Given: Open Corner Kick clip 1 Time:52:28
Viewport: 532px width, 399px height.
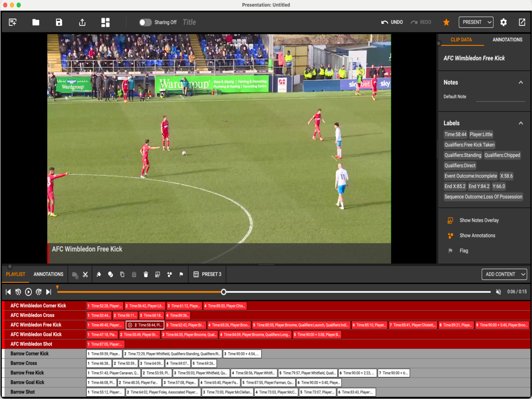Looking at the screenshot, I should pyautogui.click(x=105, y=306).
